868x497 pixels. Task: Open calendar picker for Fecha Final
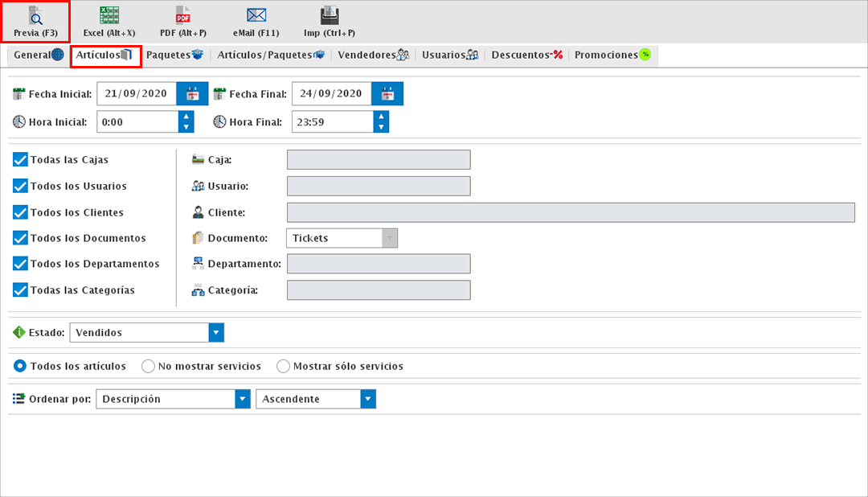pyautogui.click(x=387, y=94)
